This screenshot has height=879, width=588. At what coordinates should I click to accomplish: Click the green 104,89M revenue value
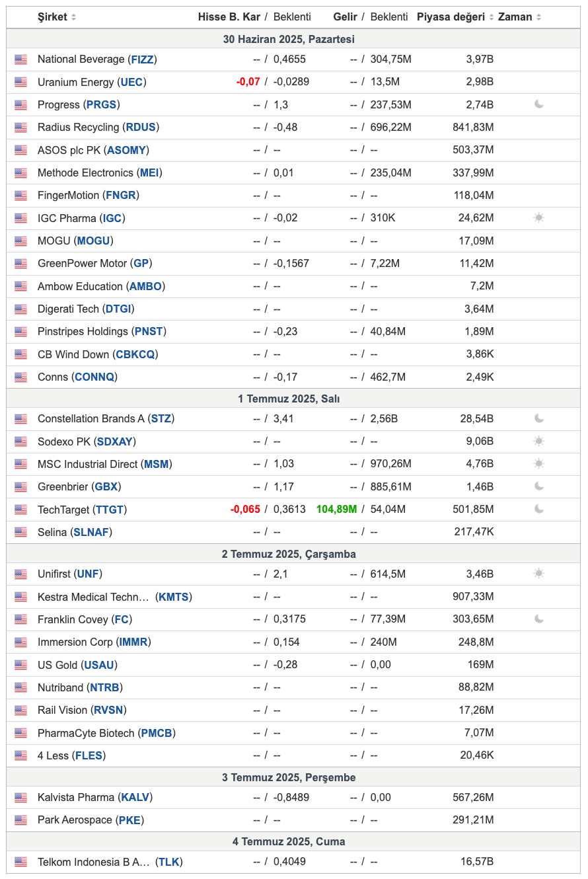(337, 510)
